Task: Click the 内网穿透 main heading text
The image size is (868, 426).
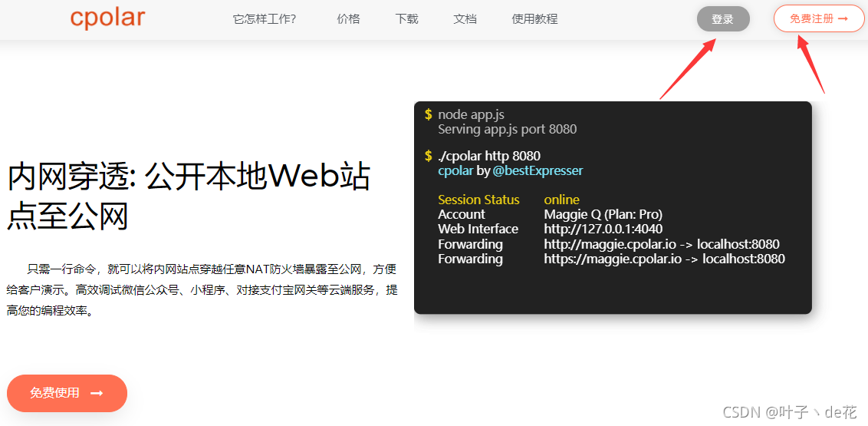Action: (189, 196)
